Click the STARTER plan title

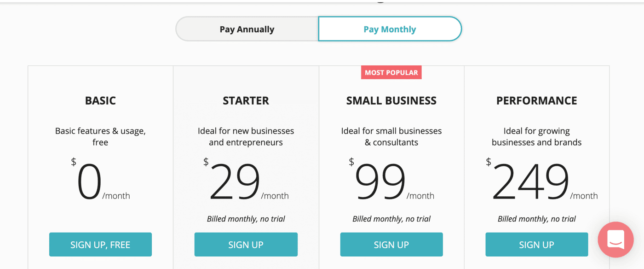pos(246,101)
